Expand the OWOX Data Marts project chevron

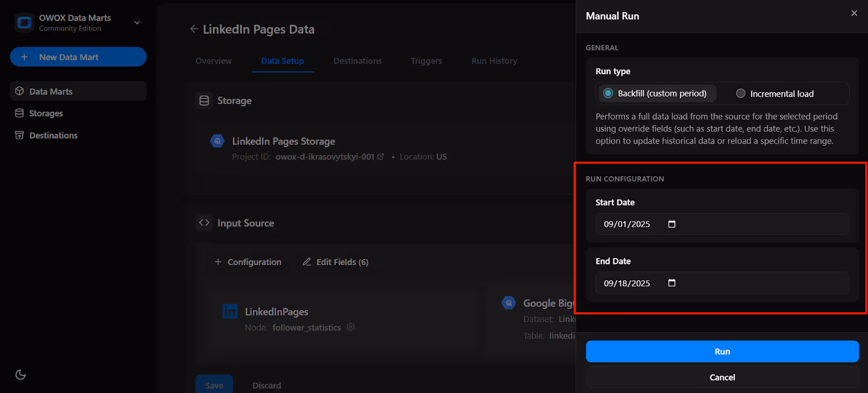pyautogui.click(x=137, y=23)
